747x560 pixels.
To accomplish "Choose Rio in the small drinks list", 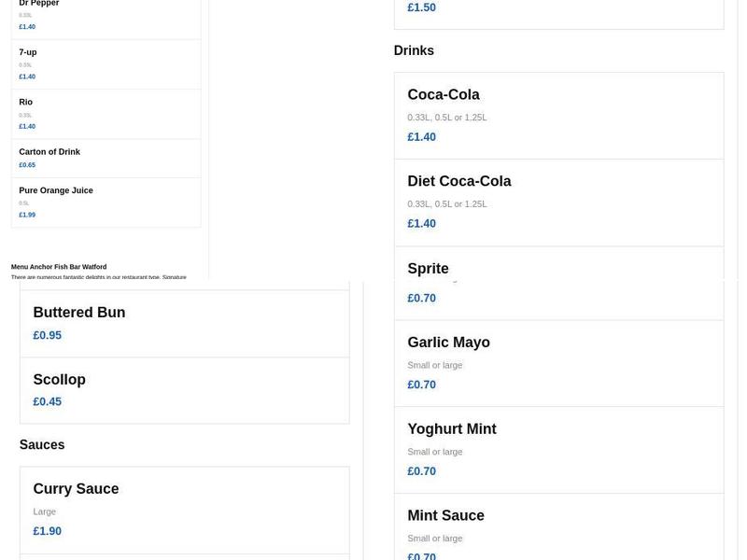I will point(26,103).
